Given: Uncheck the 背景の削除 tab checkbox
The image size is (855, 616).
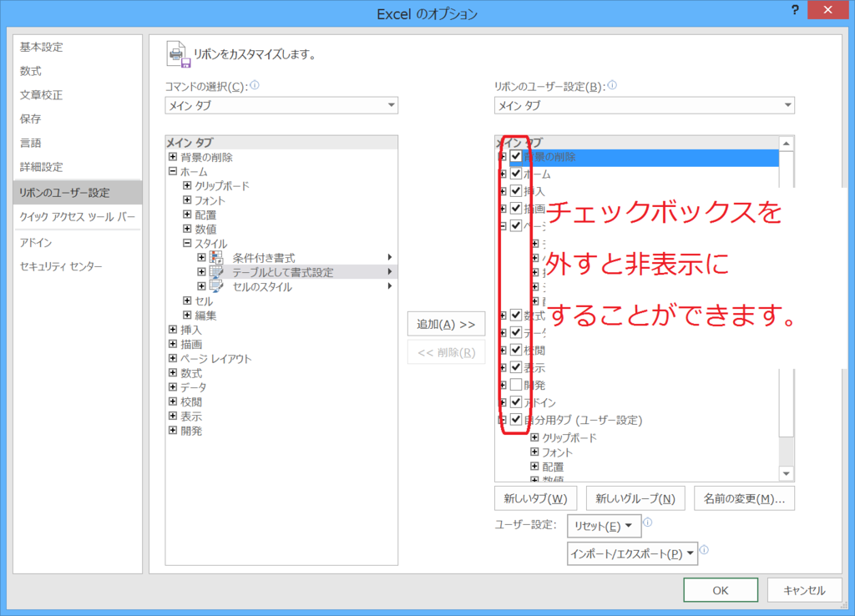Looking at the screenshot, I should pyautogui.click(x=516, y=156).
